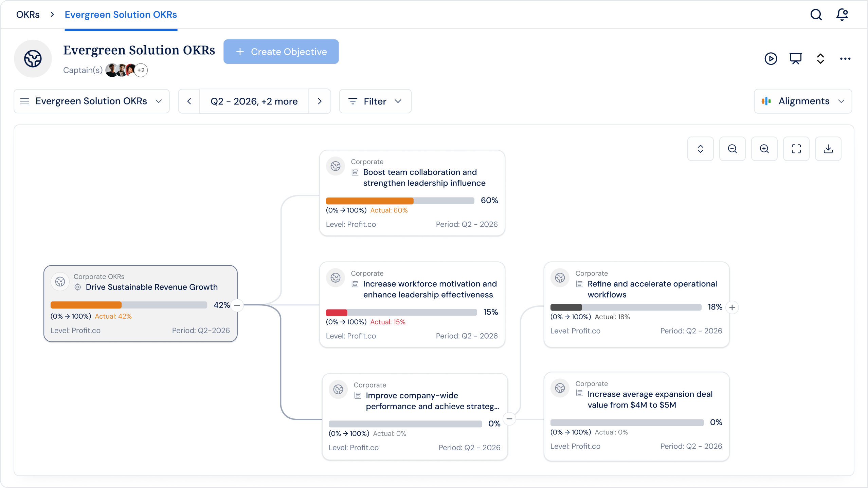Zoom in the alignment canvas
This screenshot has height=488, width=868.
[764, 149]
